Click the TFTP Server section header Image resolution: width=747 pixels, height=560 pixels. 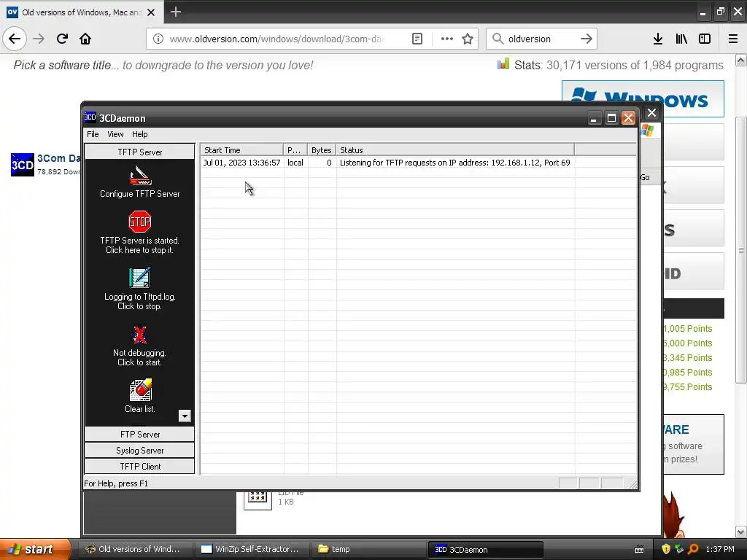(139, 152)
